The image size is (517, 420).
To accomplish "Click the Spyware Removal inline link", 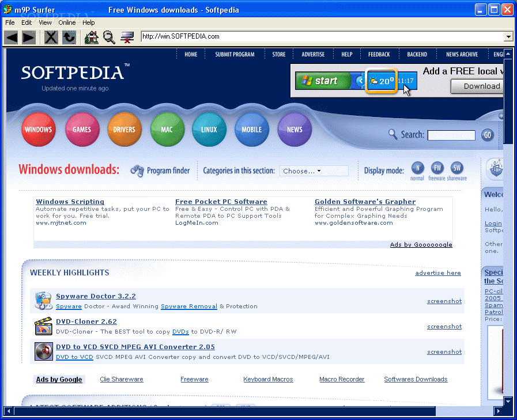I will point(189,307).
